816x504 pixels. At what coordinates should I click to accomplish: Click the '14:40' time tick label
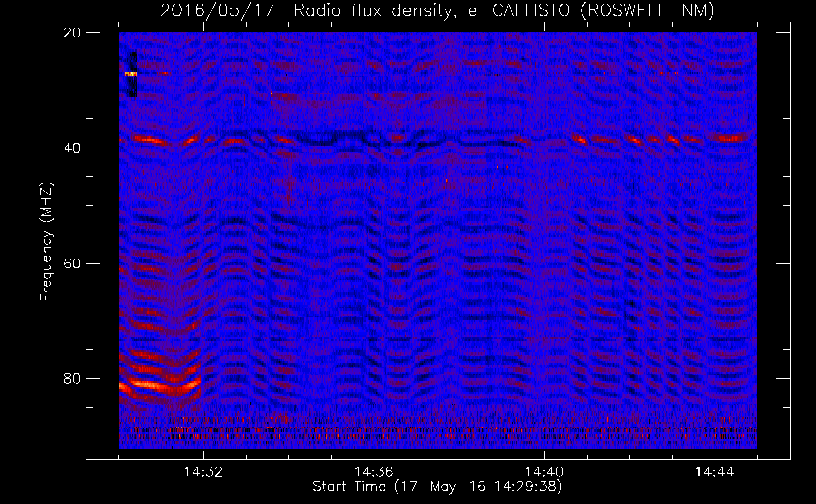point(544,472)
